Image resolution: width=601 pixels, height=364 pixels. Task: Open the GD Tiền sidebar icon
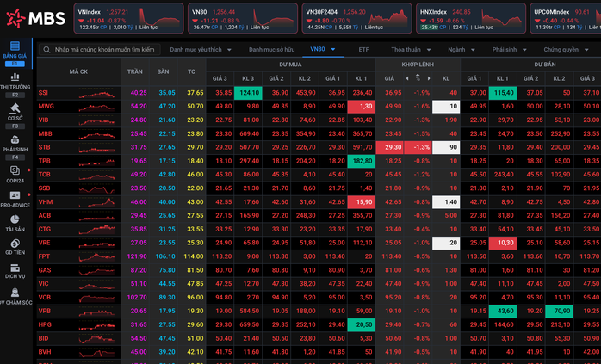[15, 244]
